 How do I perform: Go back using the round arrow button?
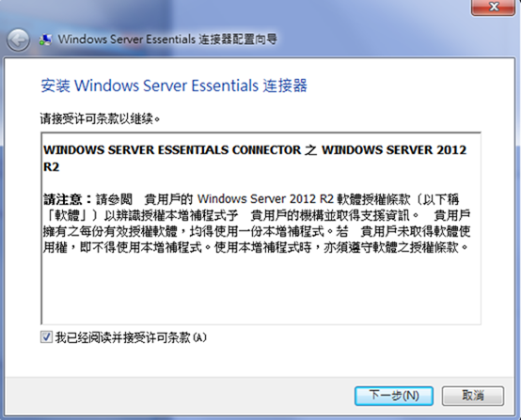coord(18,39)
